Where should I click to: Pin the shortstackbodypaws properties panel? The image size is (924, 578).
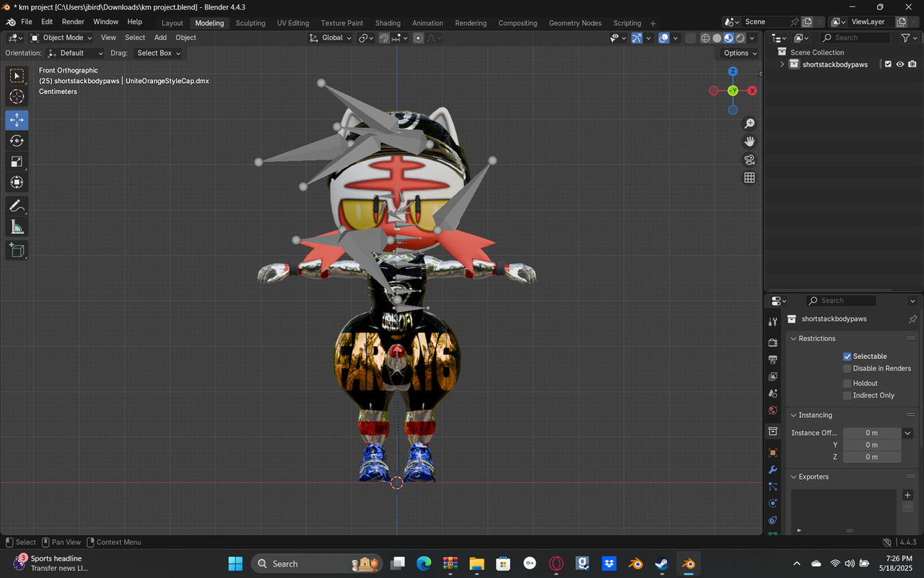tap(912, 319)
